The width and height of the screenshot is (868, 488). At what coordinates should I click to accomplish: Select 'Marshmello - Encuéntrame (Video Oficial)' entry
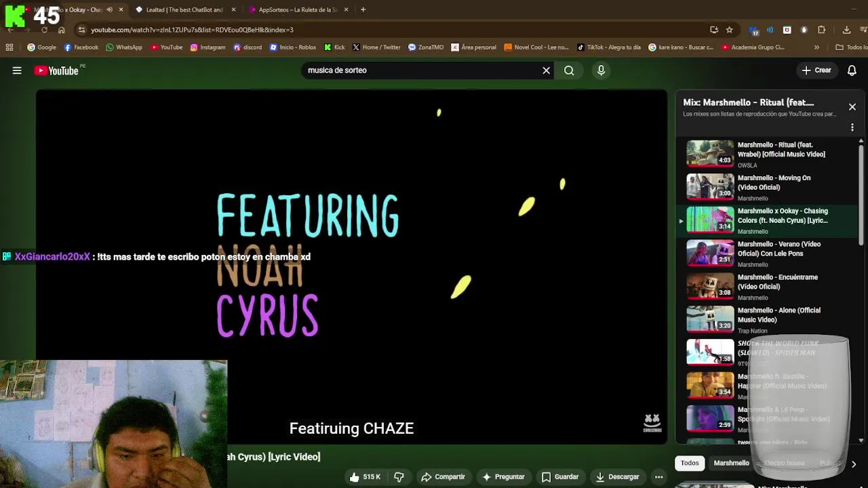point(778,282)
